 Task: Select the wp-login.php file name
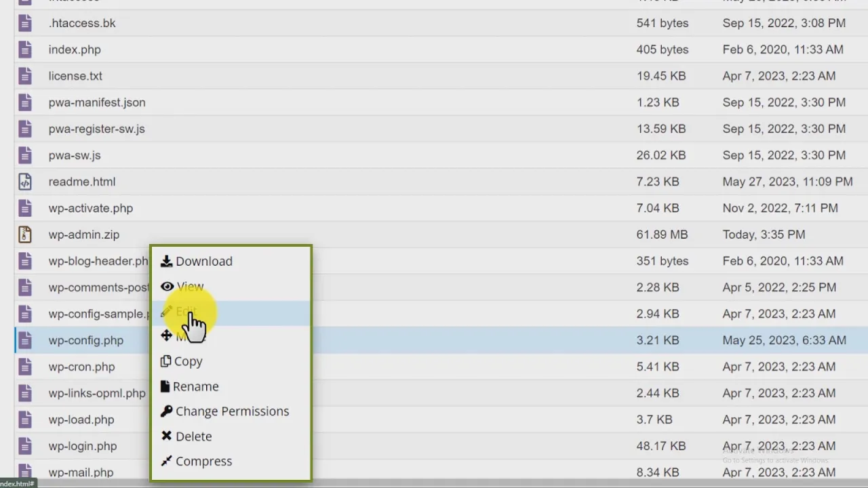pos(83,446)
